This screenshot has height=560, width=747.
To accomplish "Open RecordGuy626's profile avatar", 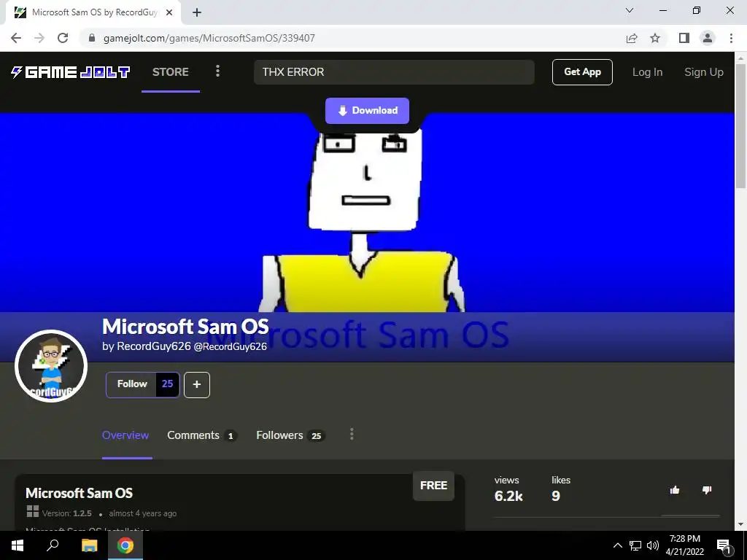I will (x=51, y=366).
